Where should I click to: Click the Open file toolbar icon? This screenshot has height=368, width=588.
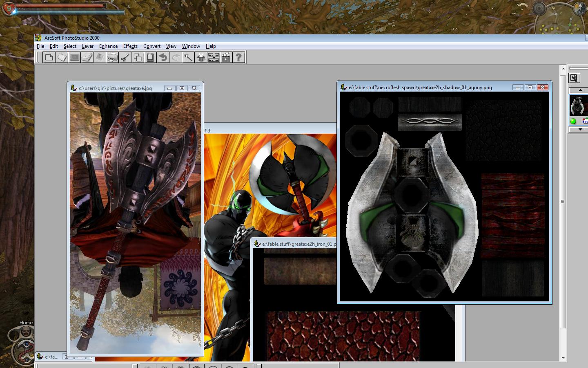pos(62,57)
